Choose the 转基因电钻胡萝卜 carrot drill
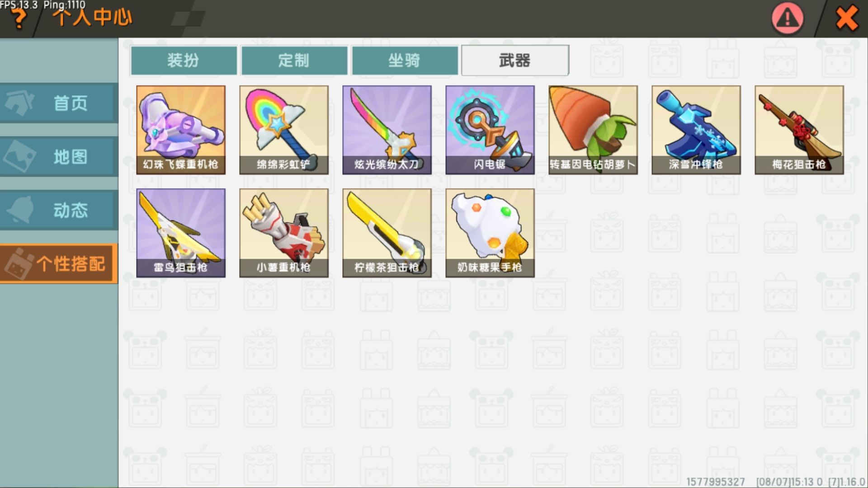Viewport: 868px width, 488px height. click(x=593, y=130)
